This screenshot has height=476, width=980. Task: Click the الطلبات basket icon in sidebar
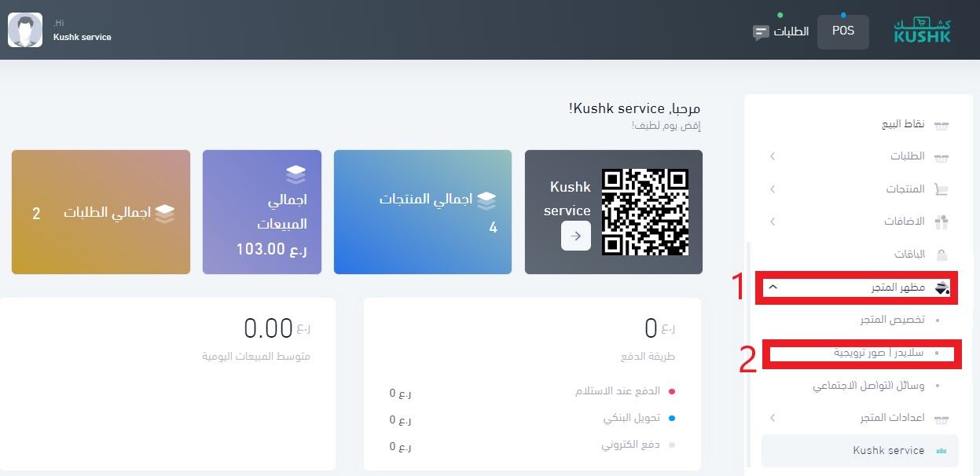pos(941,157)
